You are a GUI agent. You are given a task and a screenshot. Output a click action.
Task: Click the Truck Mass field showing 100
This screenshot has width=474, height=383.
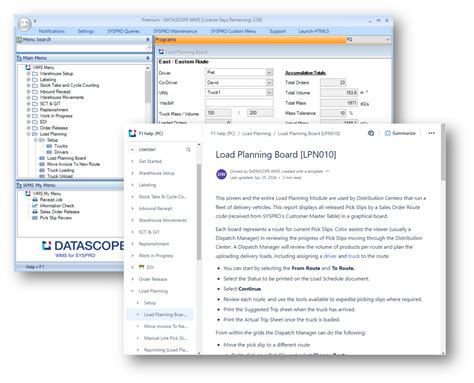point(218,113)
